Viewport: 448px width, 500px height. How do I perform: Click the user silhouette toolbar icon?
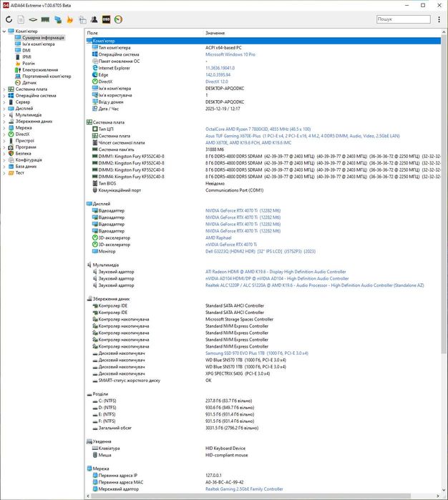[x=94, y=19]
